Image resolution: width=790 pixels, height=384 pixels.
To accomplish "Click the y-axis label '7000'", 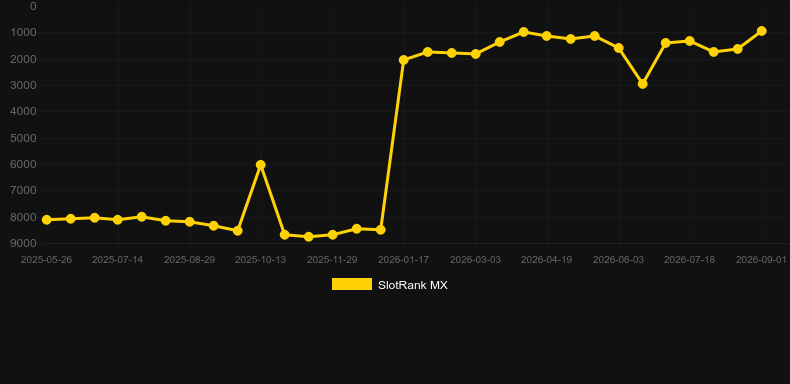I will click(24, 190).
